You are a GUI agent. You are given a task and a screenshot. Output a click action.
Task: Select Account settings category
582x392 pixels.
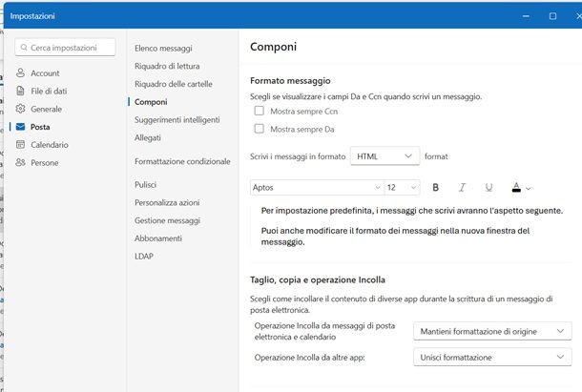45,73
